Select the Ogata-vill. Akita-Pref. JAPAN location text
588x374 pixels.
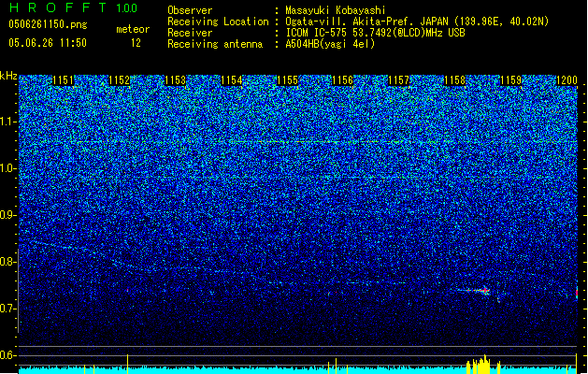(x=417, y=22)
